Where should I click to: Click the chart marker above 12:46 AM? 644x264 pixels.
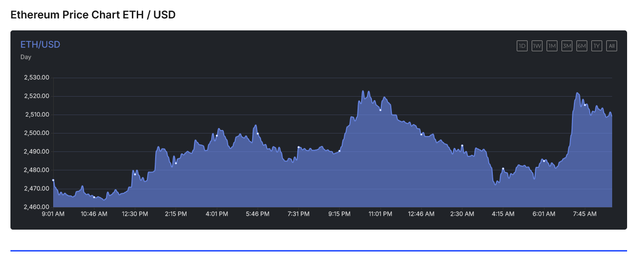point(421,134)
